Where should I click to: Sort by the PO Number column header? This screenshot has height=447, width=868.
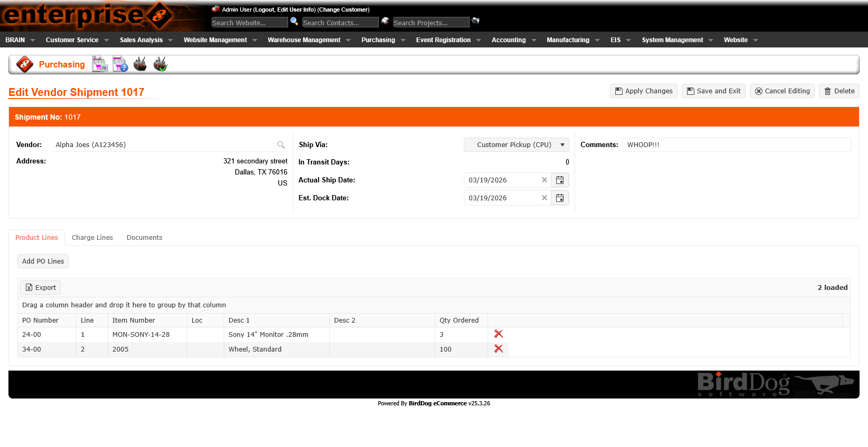[x=46, y=320]
